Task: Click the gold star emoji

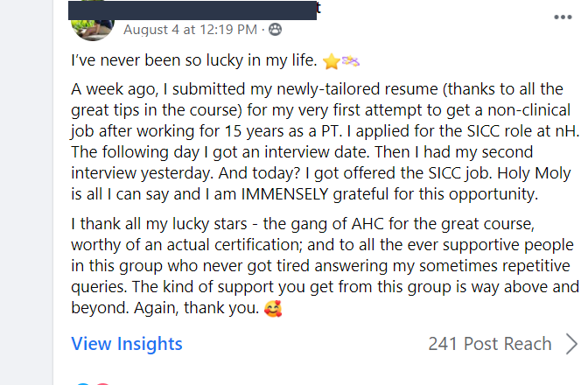Action: (332, 61)
